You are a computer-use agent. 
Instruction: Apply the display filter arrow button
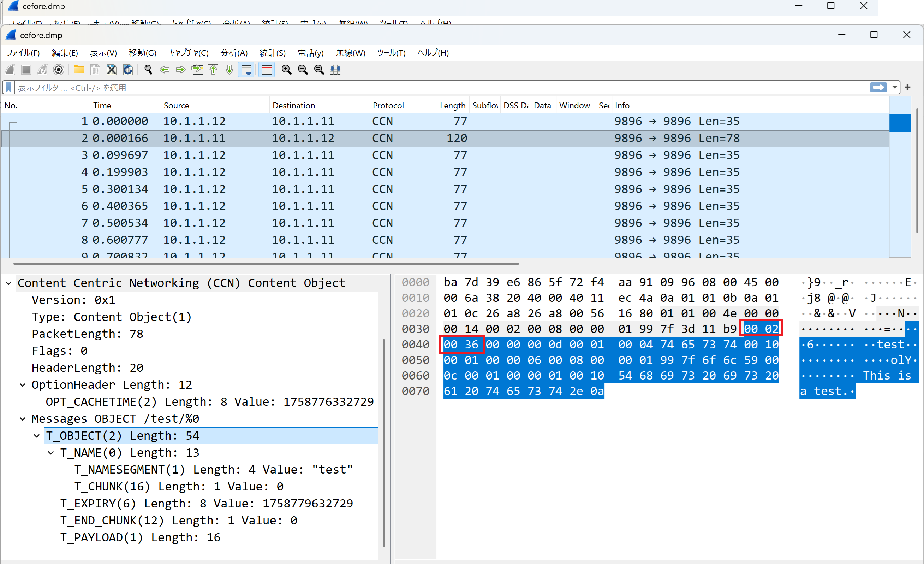pos(878,87)
